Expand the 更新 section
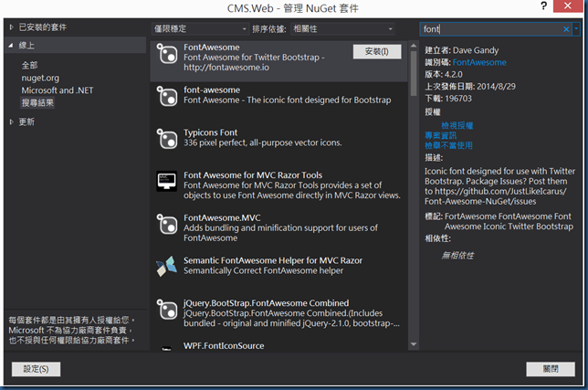Image resolution: width=588 pixels, height=390 pixels. [x=11, y=121]
